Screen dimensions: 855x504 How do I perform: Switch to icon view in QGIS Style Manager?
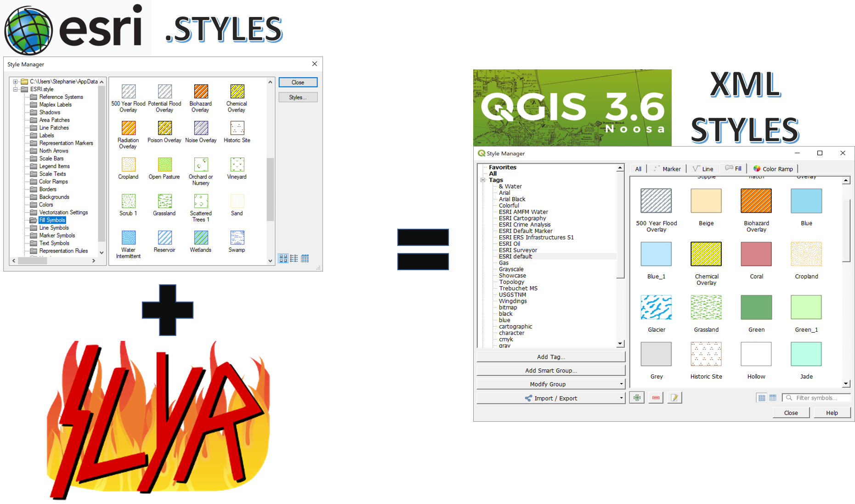click(762, 398)
